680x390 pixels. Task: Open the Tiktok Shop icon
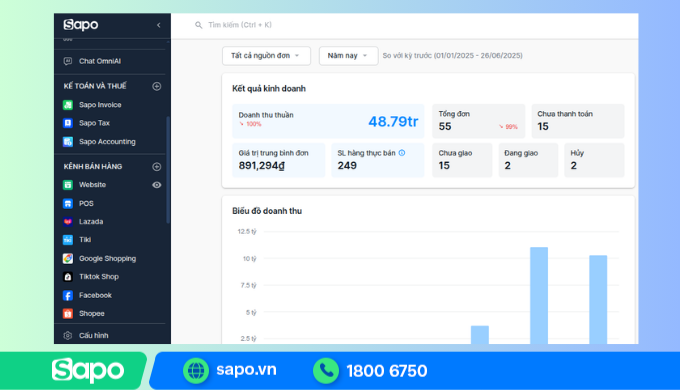click(68, 277)
